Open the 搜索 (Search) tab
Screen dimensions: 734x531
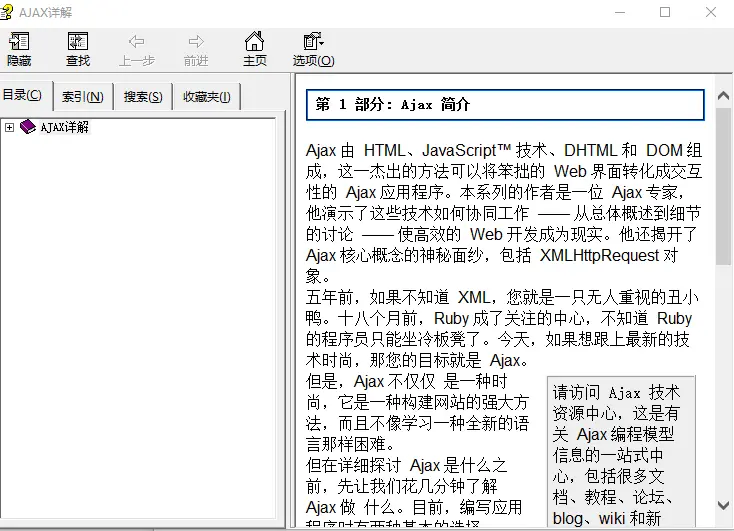pos(143,97)
